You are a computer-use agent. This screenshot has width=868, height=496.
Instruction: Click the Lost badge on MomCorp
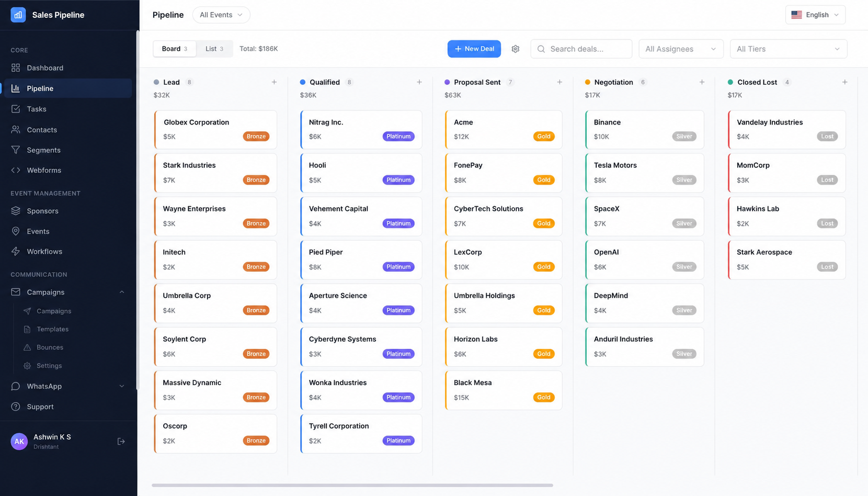[827, 180]
